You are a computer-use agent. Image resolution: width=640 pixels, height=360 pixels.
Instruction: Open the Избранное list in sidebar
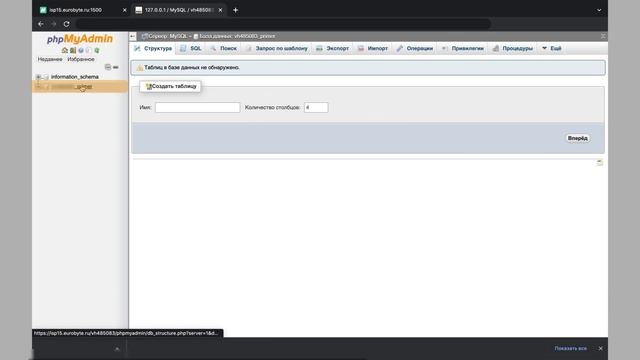point(81,59)
